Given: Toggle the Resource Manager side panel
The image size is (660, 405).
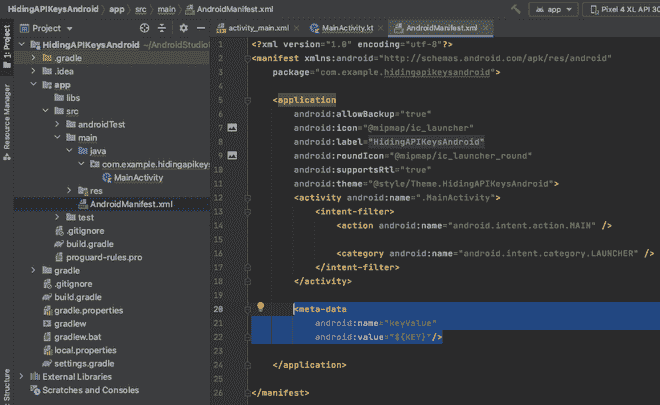Looking at the screenshot, I should pos(7,118).
